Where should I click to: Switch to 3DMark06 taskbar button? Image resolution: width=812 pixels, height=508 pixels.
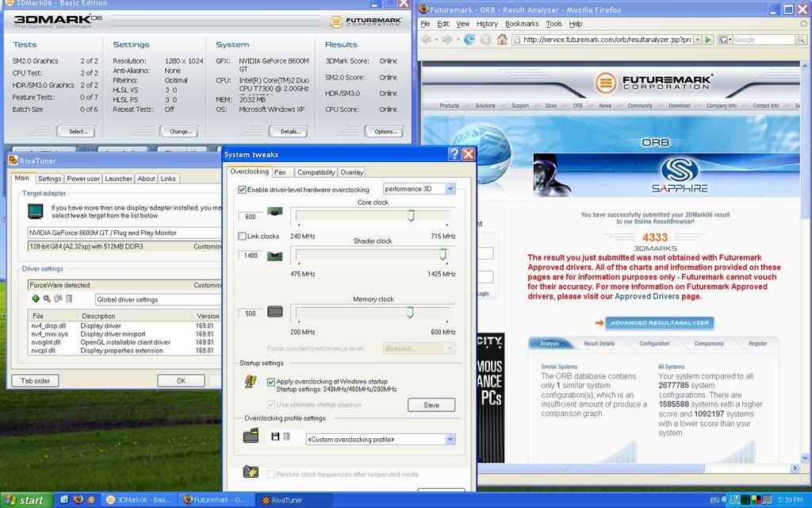coord(139,500)
